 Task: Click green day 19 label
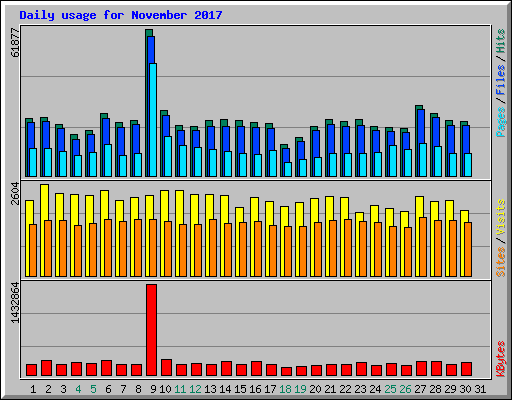pyautogui.click(x=300, y=389)
